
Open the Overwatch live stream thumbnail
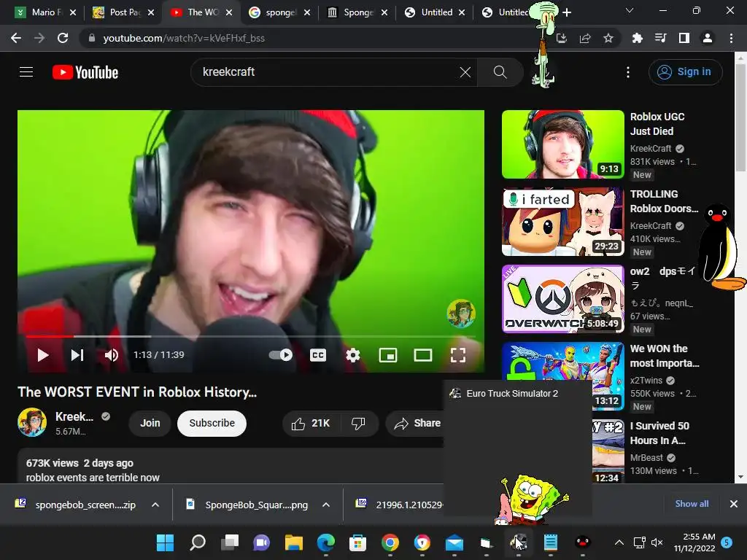(562, 298)
